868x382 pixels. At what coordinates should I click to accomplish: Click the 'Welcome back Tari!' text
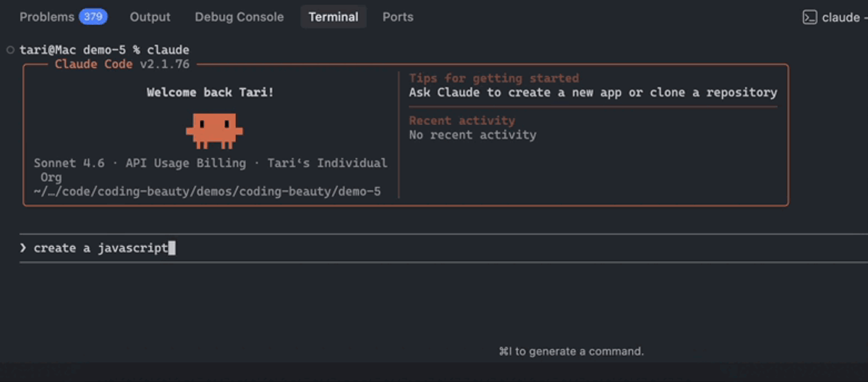[x=210, y=92]
